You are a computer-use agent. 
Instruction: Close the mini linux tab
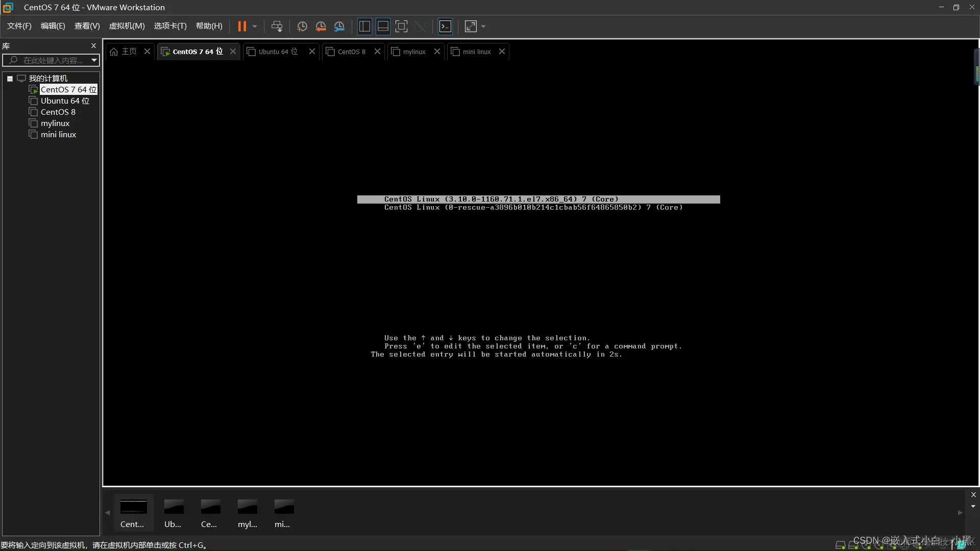tap(502, 52)
